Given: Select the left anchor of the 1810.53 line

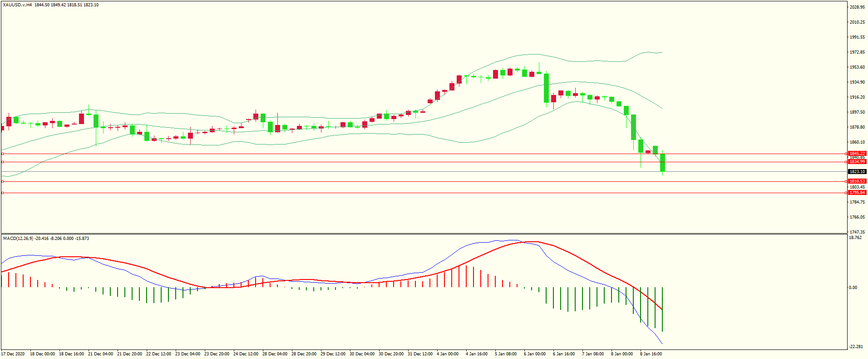Looking at the screenshot, I should pyautogui.click(x=2, y=181).
